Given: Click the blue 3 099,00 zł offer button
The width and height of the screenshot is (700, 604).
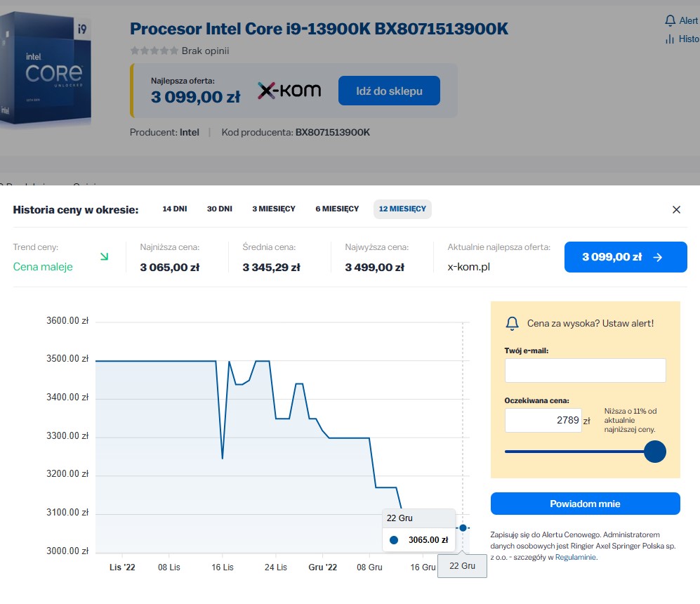Looking at the screenshot, I should click(626, 257).
